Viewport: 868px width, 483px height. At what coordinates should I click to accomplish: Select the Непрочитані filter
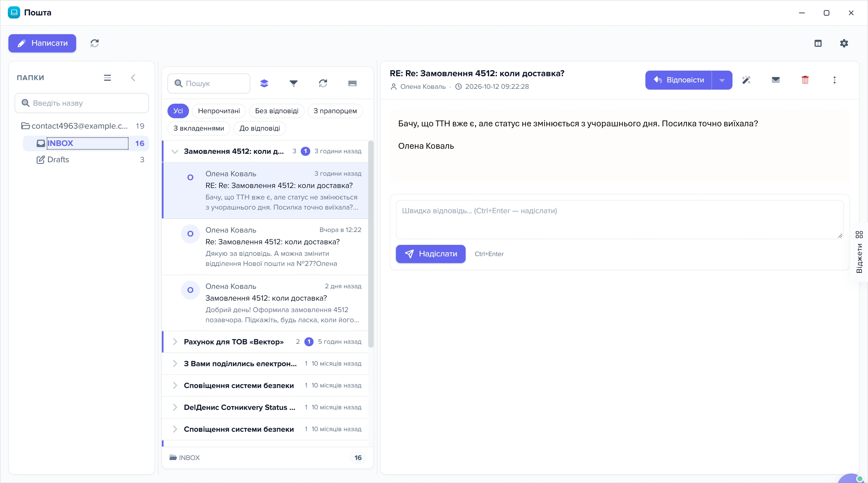219,111
